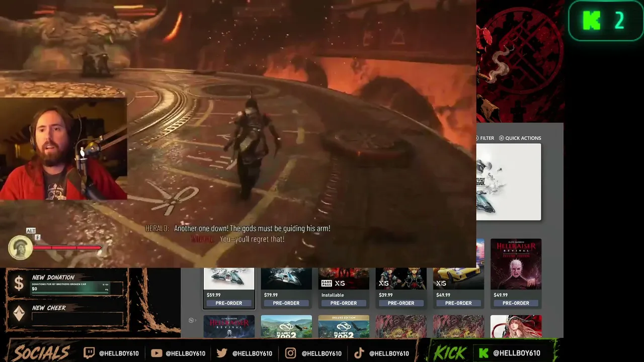Click the number 2 in the Kick counter

[619, 21]
